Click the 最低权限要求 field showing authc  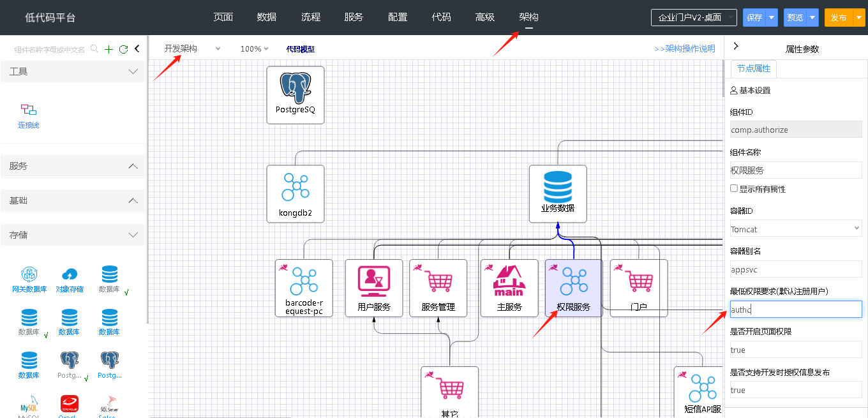point(796,310)
